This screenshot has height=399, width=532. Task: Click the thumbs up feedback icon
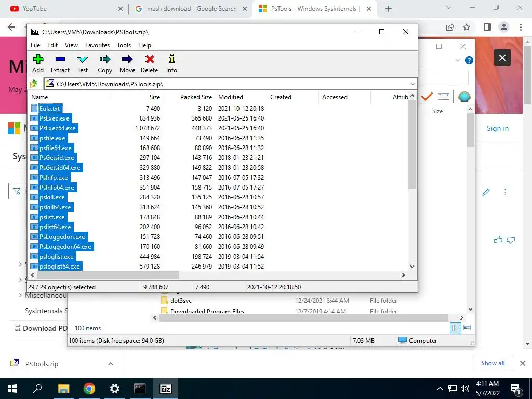coord(498,240)
